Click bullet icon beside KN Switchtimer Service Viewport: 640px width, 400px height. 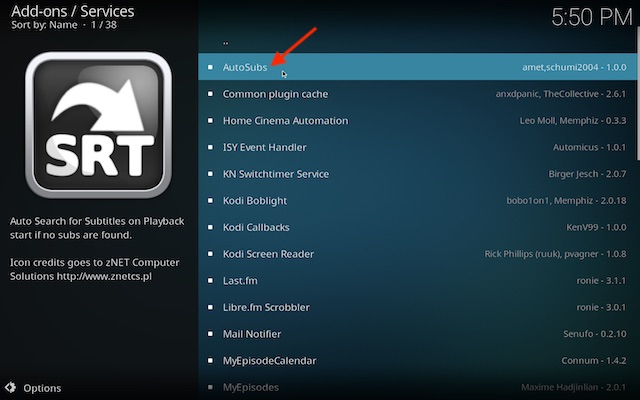coord(210,174)
